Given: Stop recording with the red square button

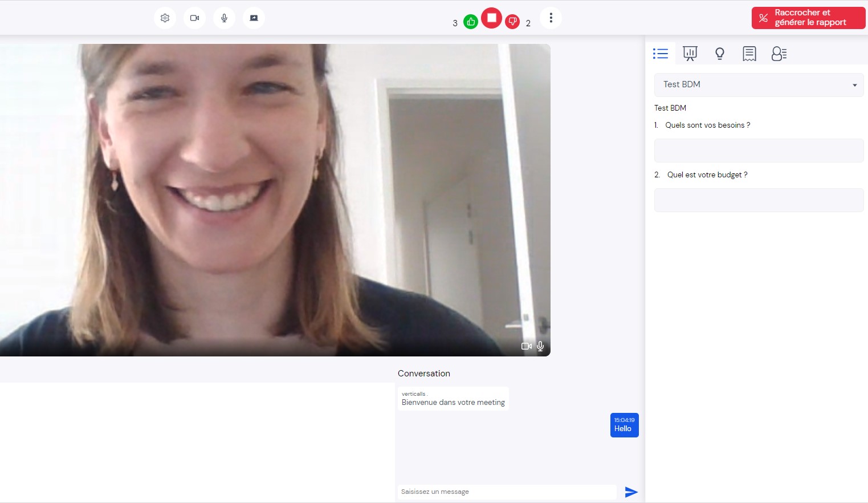Looking at the screenshot, I should [491, 18].
